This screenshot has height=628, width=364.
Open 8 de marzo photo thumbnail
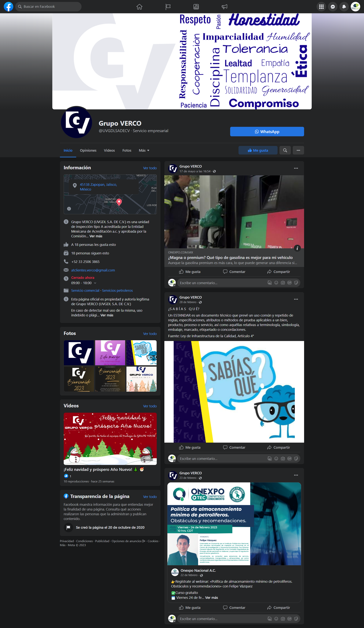[x=110, y=353]
